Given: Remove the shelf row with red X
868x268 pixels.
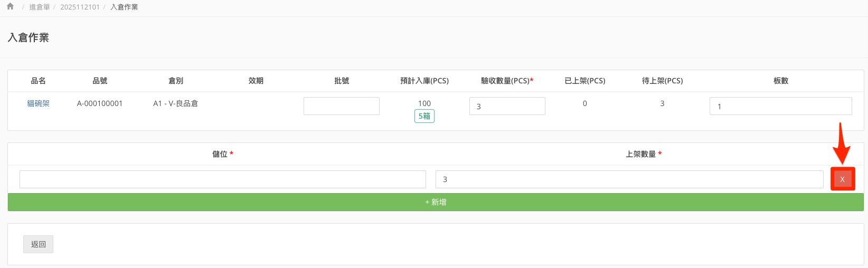Looking at the screenshot, I should [842, 179].
